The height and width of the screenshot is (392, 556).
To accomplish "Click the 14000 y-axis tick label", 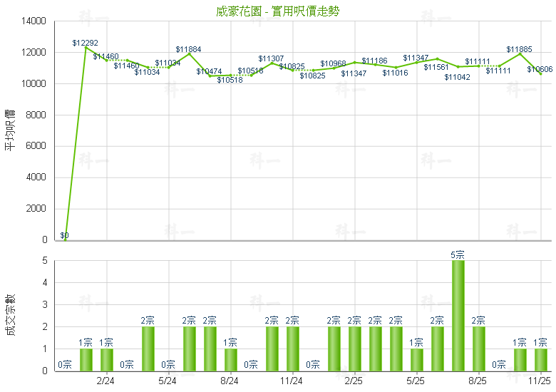I will click(34, 21).
